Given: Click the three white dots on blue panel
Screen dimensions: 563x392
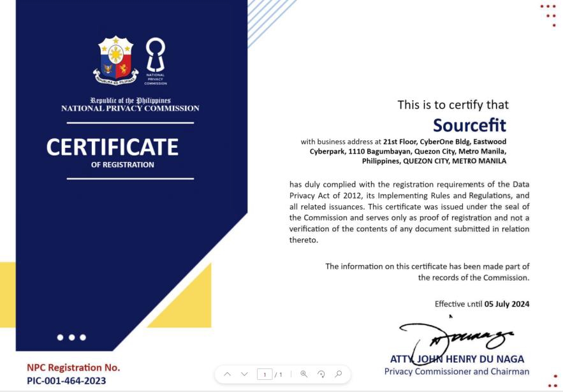Looking at the screenshot, I should (71, 337).
